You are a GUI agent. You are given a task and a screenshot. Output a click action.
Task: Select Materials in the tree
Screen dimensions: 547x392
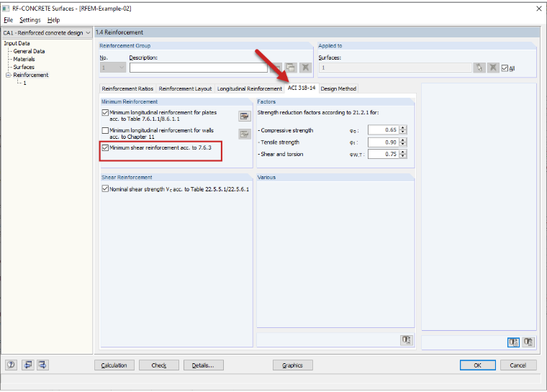[24, 59]
